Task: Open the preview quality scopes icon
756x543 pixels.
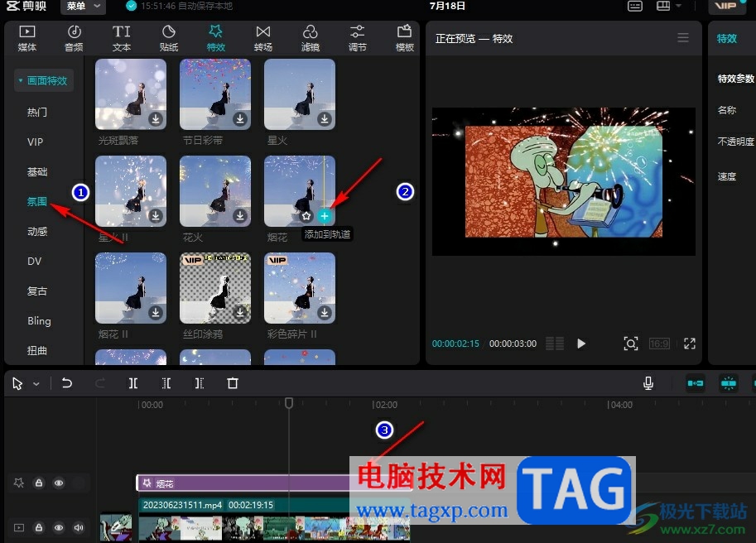Action: point(555,344)
